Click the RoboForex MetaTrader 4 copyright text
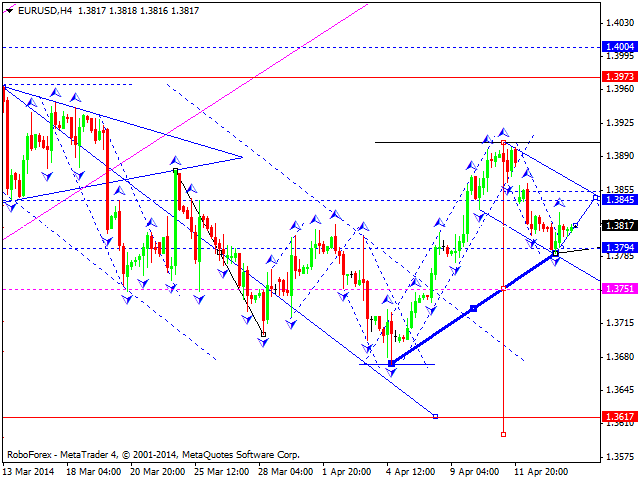 click(x=153, y=454)
